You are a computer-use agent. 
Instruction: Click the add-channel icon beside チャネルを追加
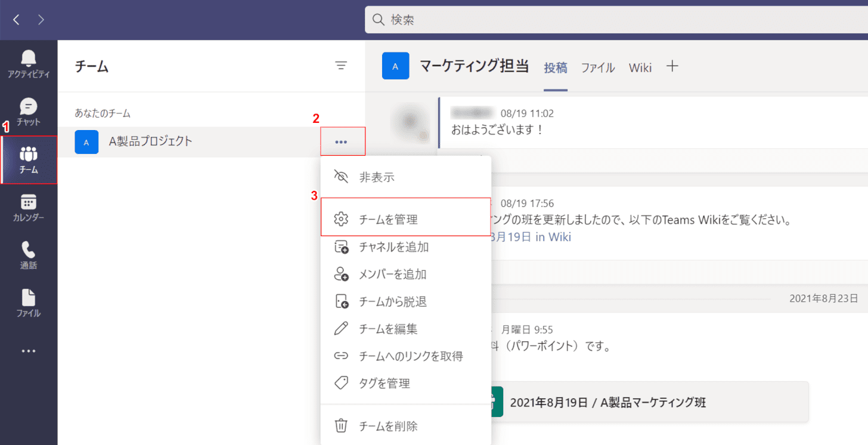pos(341,247)
